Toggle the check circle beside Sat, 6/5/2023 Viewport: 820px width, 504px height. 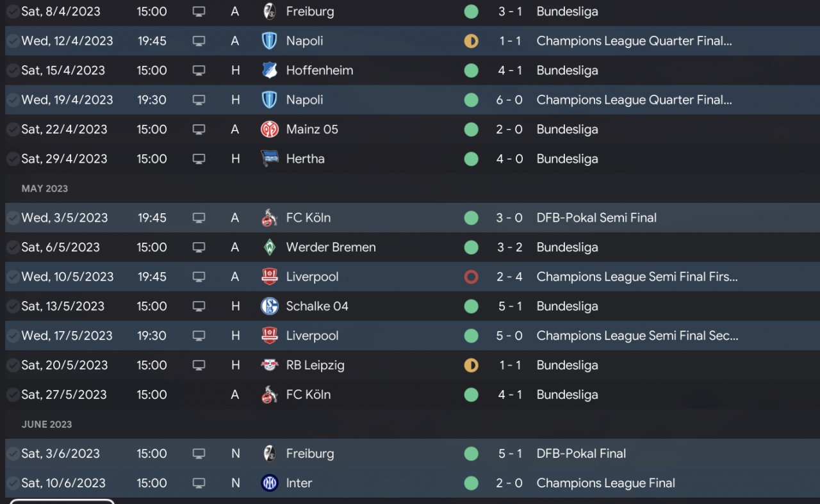13,247
